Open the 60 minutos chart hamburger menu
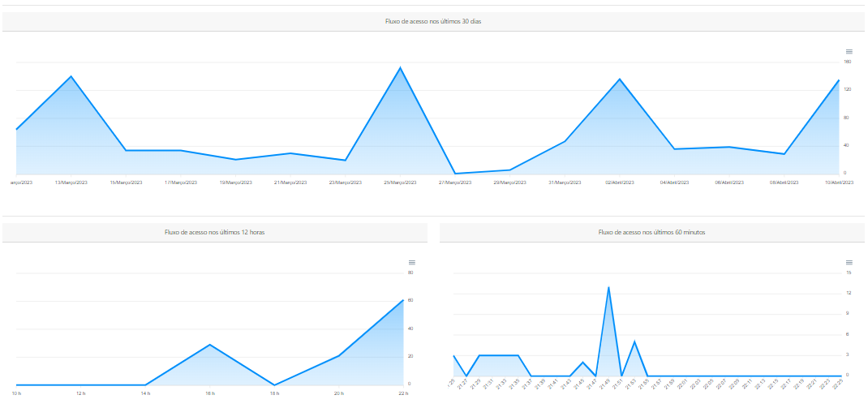868x408 pixels. coord(849,263)
